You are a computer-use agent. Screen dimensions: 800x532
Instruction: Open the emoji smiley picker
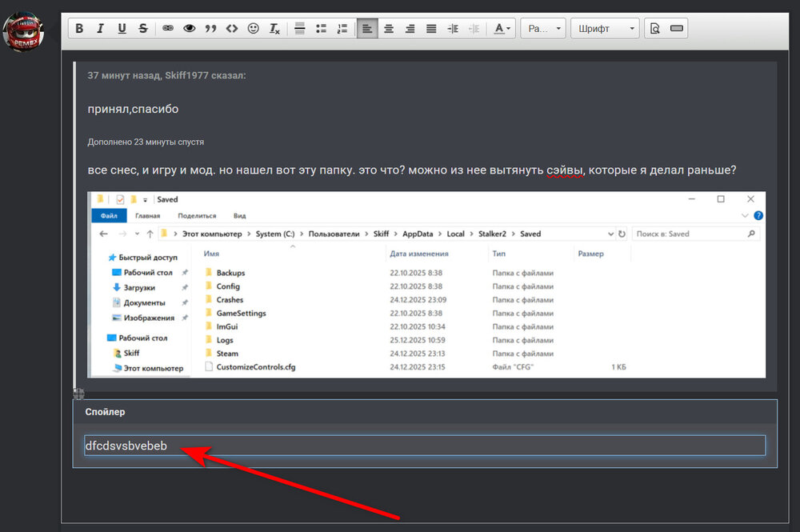pyautogui.click(x=254, y=29)
